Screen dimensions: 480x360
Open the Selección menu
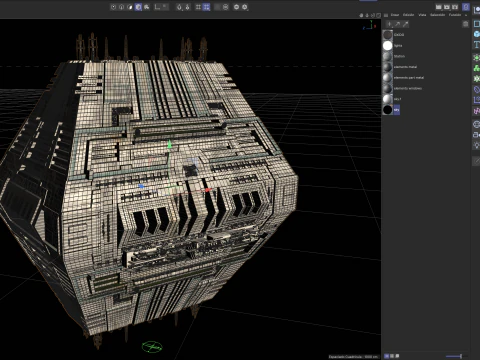point(437,15)
